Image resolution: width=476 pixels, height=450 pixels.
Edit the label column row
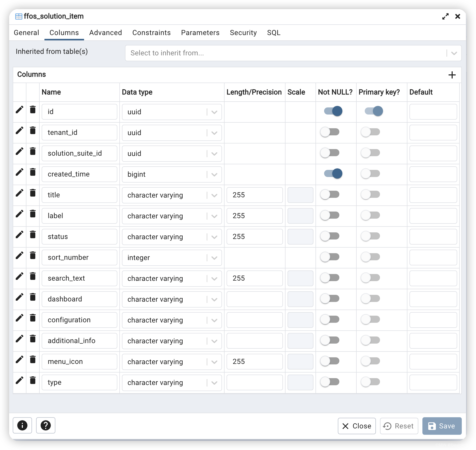pyautogui.click(x=20, y=214)
